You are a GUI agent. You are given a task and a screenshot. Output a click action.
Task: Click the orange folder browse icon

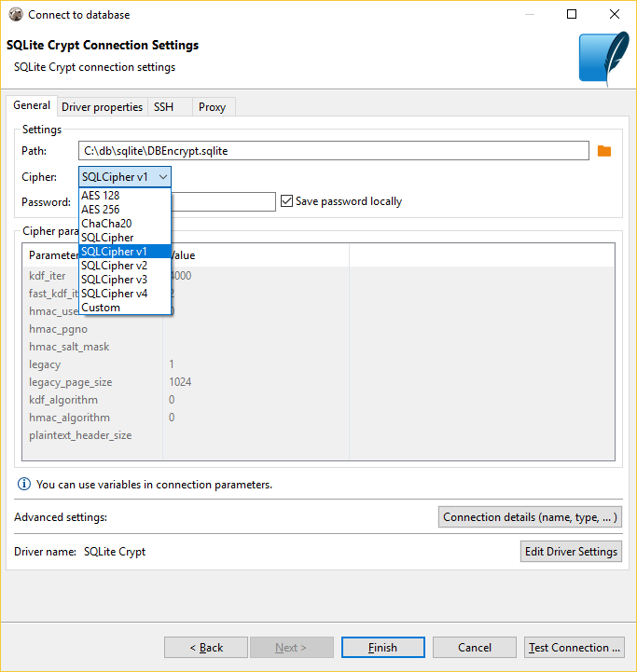[604, 151]
